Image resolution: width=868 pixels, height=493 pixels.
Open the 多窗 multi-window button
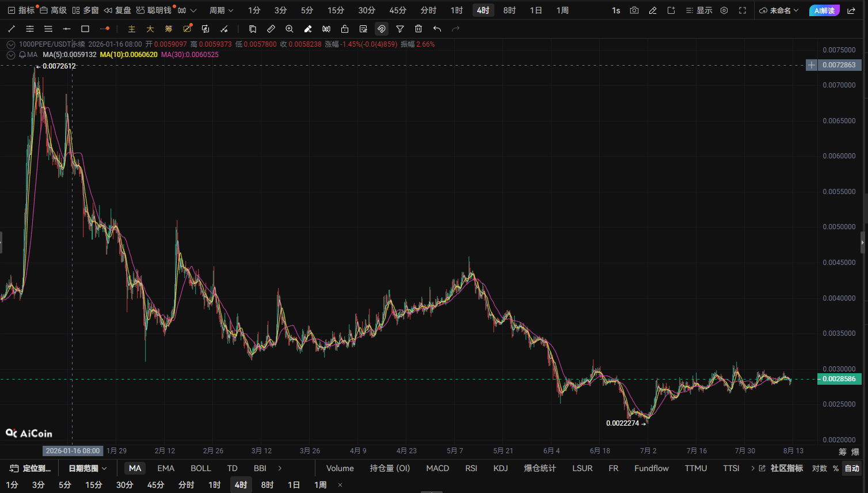[x=85, y=10]
